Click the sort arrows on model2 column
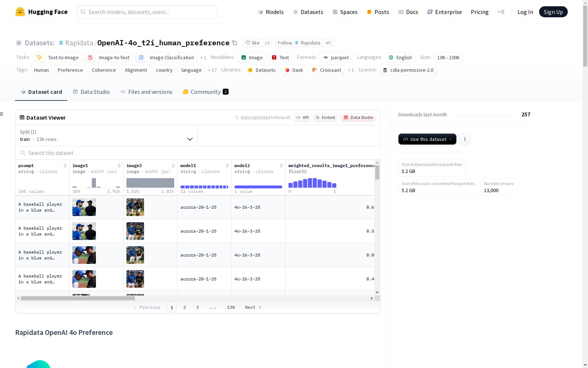588x368 pixels. click(281, 166)
